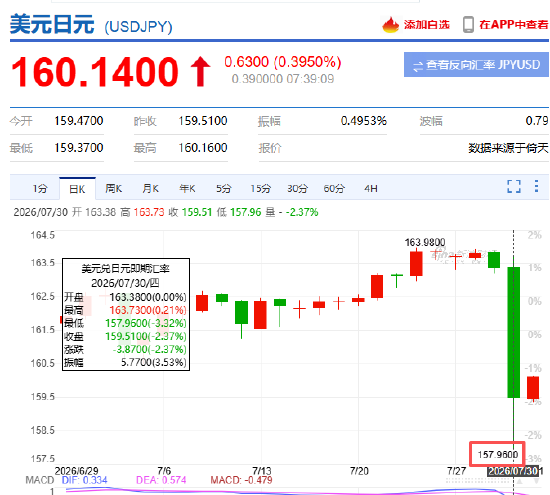The width and height of the screenshot is (550, 495).
Task: Switch to the 15分 chart tab
Action: [261, 189]
